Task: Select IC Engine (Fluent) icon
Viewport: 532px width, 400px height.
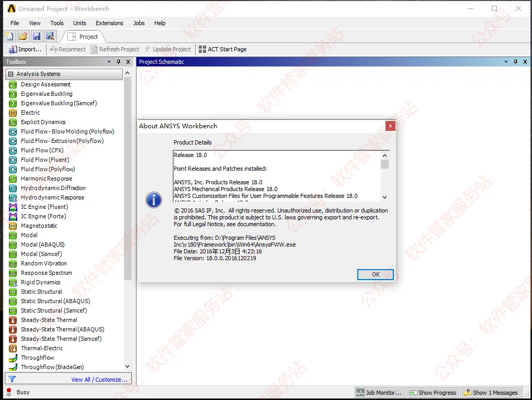Action: (13, 207)
